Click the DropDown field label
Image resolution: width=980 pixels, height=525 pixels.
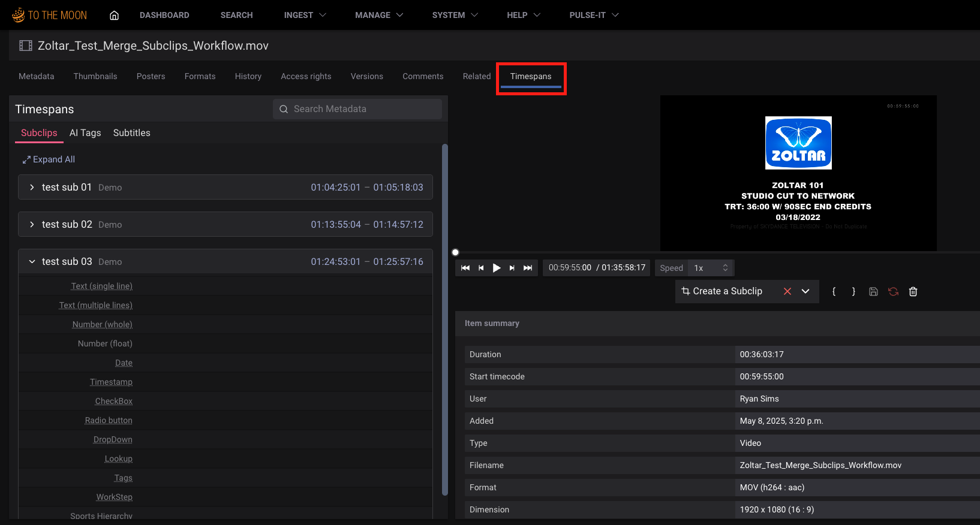tap(113, 439)
